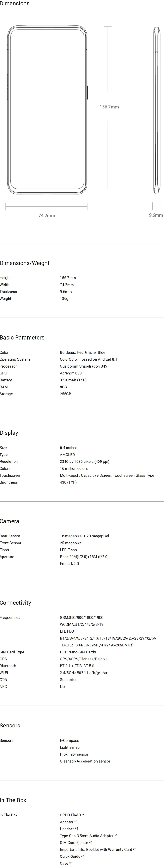The width and height of the screenshot is (164, 868).
Task: Click the Type-C to 3.5mm Audio Adapter entry
Action: [89, 836]
